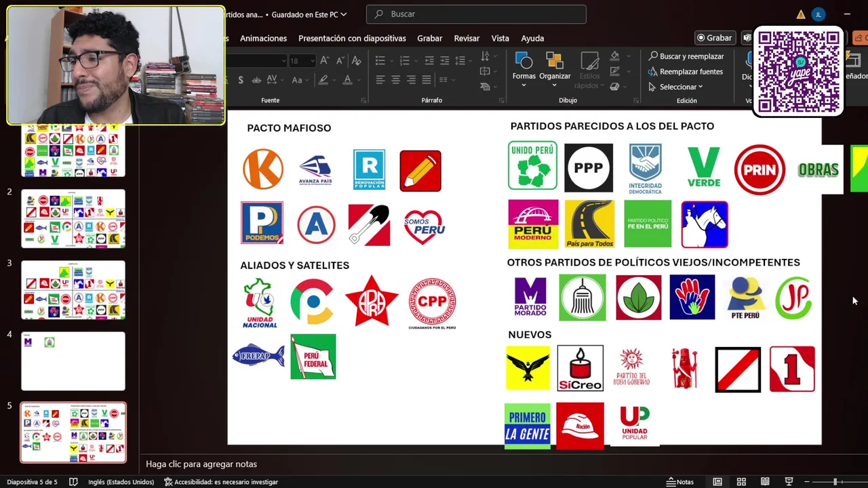Clear all formatting with eraser-A icon
This screenshot has height=488, width=868.
(357, 61)
